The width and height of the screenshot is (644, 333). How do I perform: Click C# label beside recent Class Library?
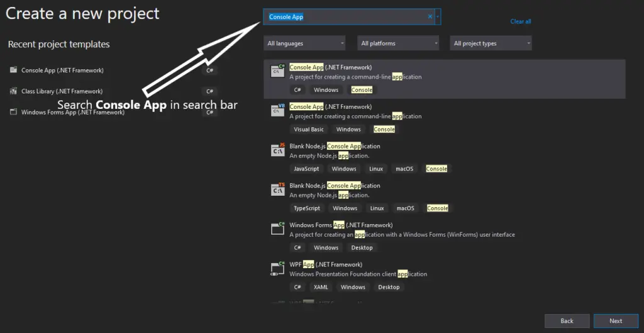pyautogui.click(x=210, y=91)
